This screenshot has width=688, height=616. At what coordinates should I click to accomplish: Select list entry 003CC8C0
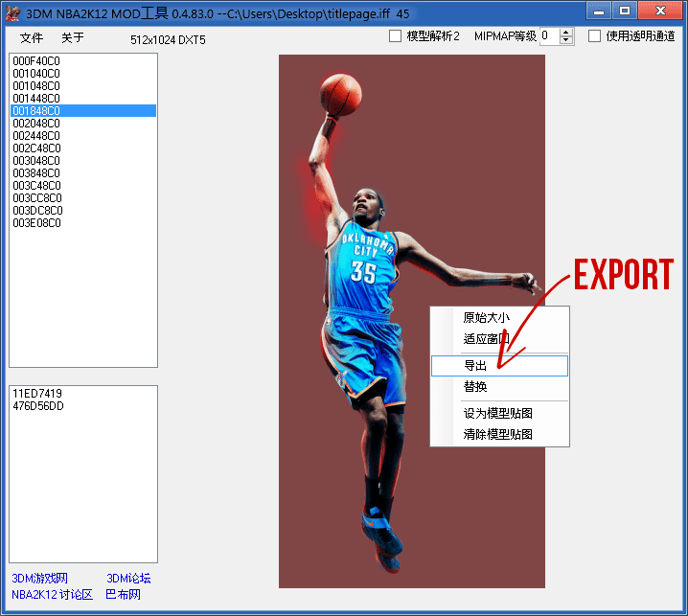83,198
